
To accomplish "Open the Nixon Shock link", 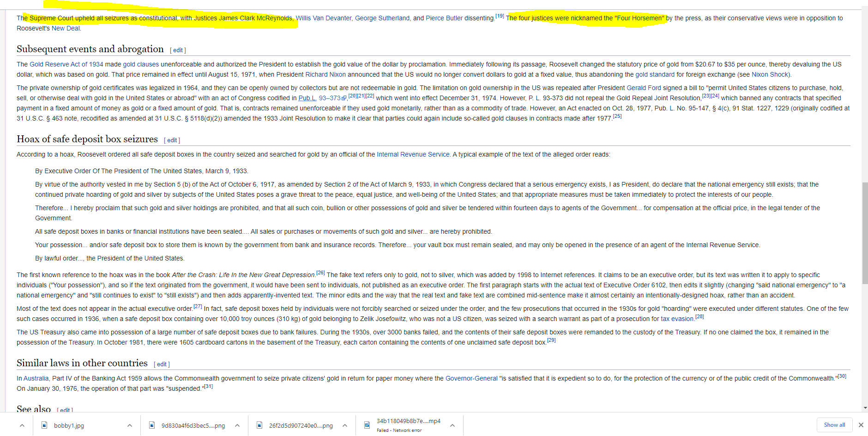I will click(x=770, y=74).
